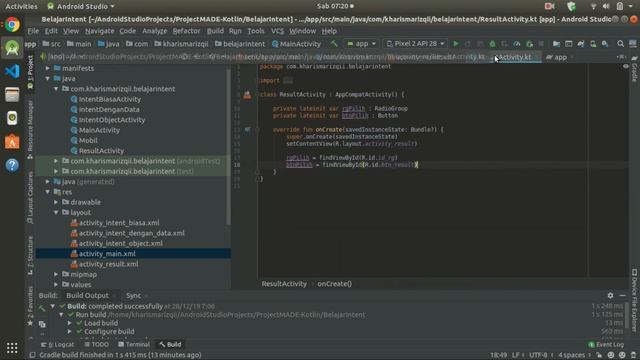The height and width of the screenshot is (360, 640).
Task: Expand the mipmap folder
Action: pos(56,274)
